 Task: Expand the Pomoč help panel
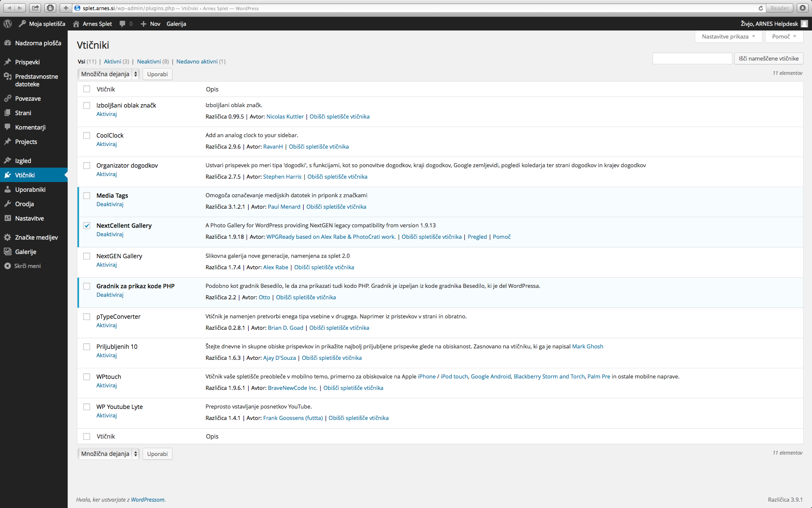[x=784, y=36]
